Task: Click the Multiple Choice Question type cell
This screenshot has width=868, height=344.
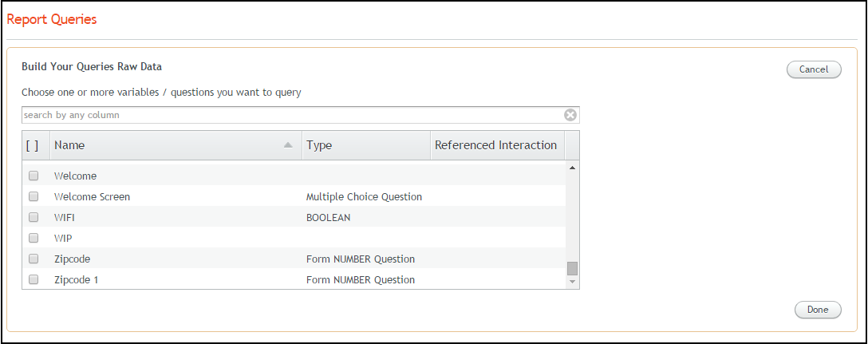Action: click(364, 196)
